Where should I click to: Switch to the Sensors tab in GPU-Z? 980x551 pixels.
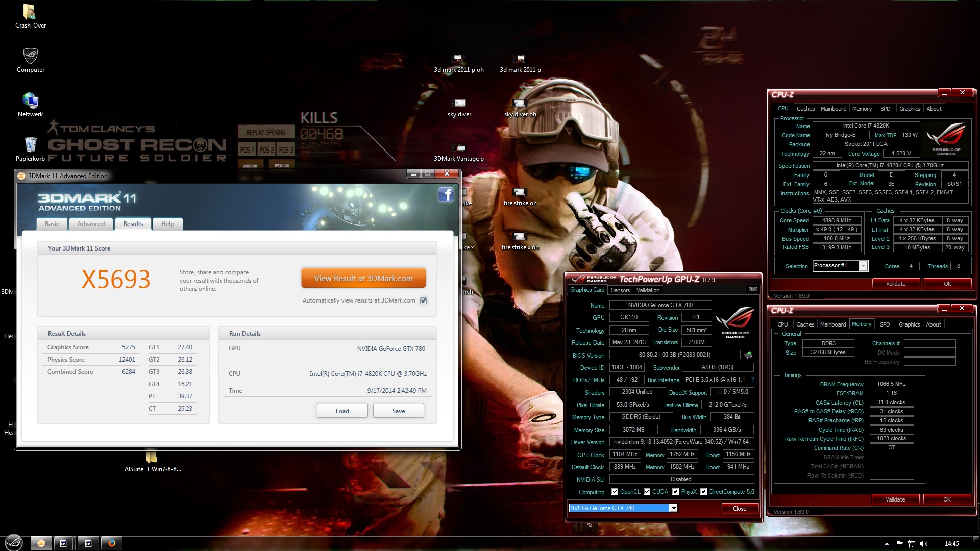tap(620, 290)
